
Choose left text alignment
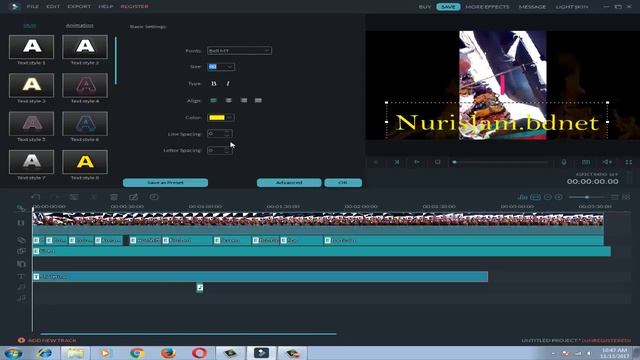tap(213, 100)
